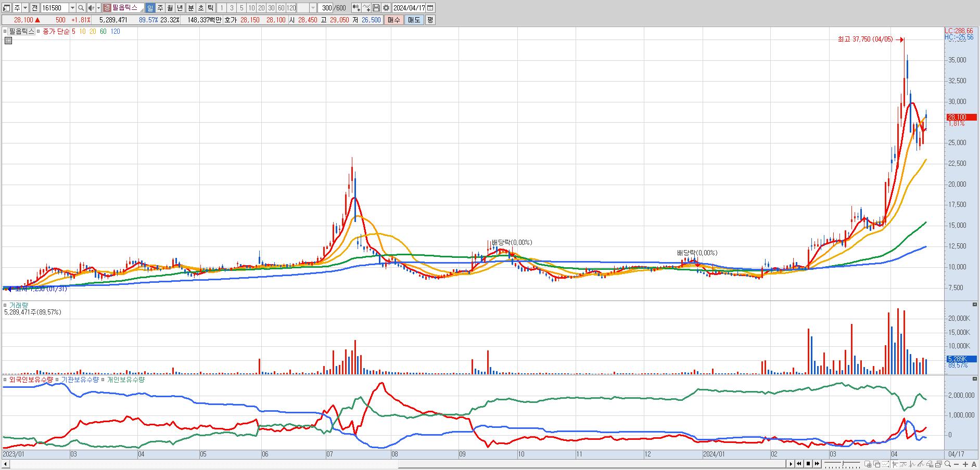Click the plus zoom-in icon at bottom-right
Viewport: 980px width, 470px height.
click(965, 464)
